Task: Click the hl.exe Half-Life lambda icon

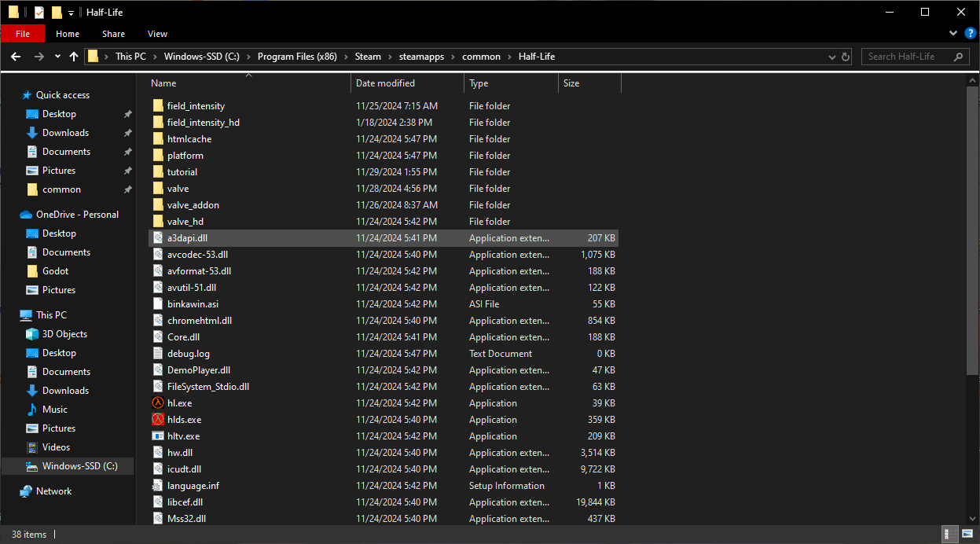Action: pyautogui.click(x=157, y=403)
